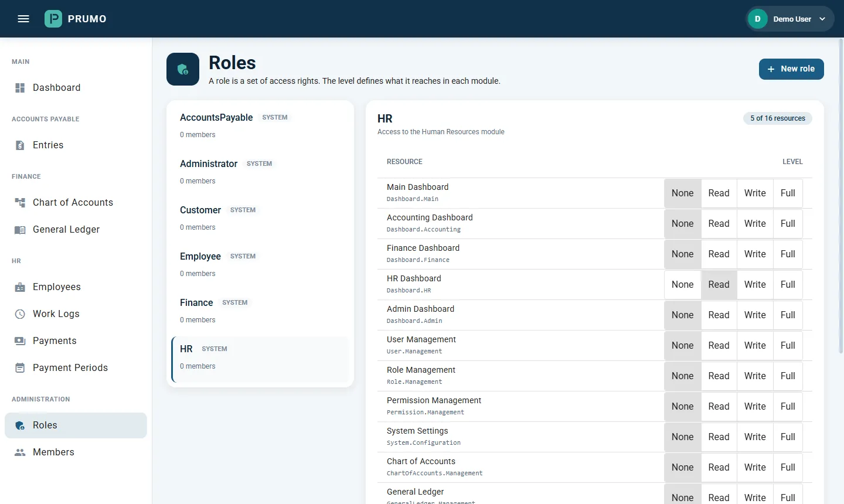Set System Settings level to Full
844x504 pixels.
click(788, 437)
